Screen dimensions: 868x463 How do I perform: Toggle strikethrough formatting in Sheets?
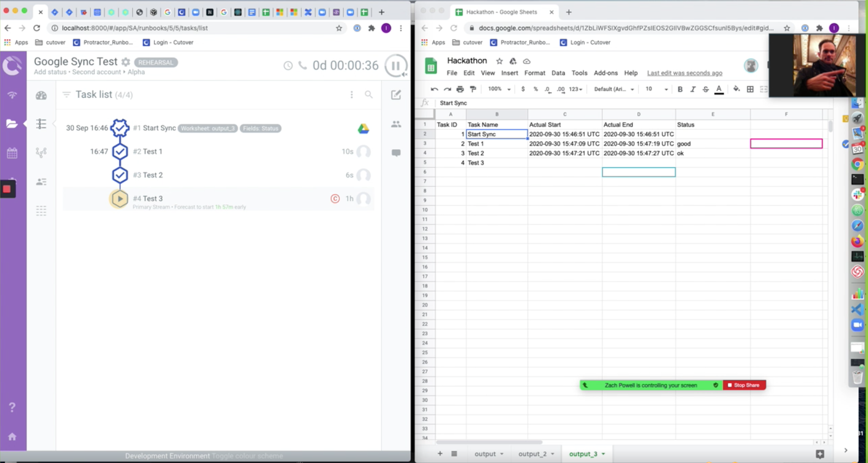click(x=706, y=89)
